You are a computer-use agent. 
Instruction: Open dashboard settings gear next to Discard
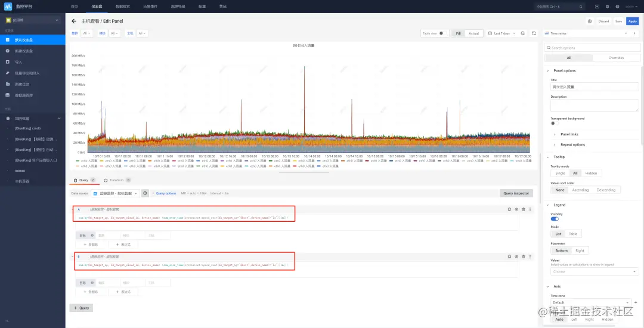tap(590, 21)
